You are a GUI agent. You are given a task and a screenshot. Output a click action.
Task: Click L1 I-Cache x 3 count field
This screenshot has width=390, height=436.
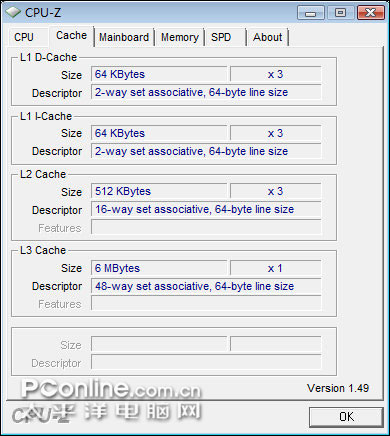[275, 133]
